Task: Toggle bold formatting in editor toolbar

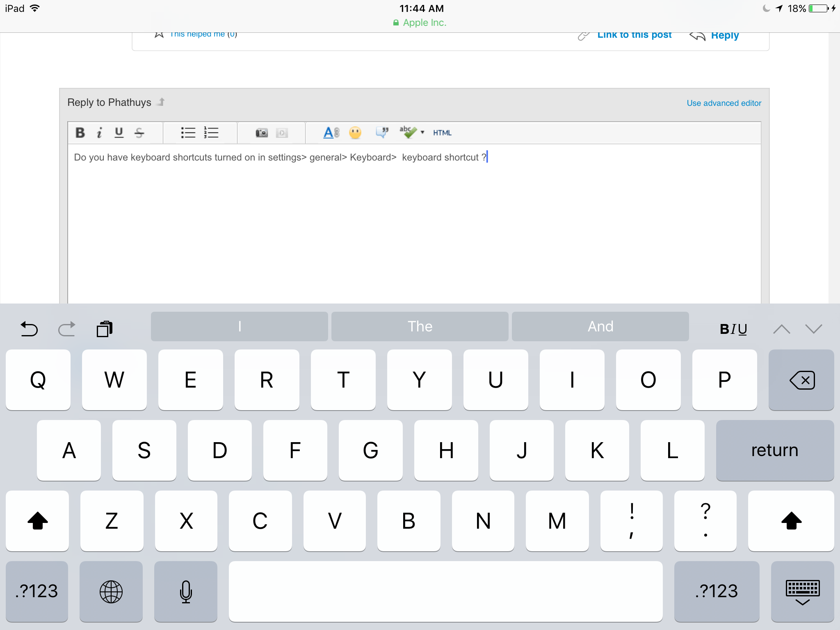Action: 80,132
